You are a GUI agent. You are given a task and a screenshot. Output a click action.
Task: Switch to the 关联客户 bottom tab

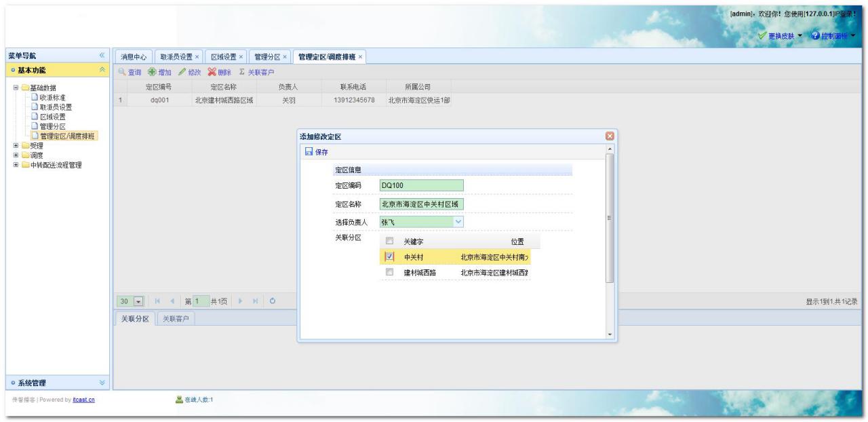[176, 319]
